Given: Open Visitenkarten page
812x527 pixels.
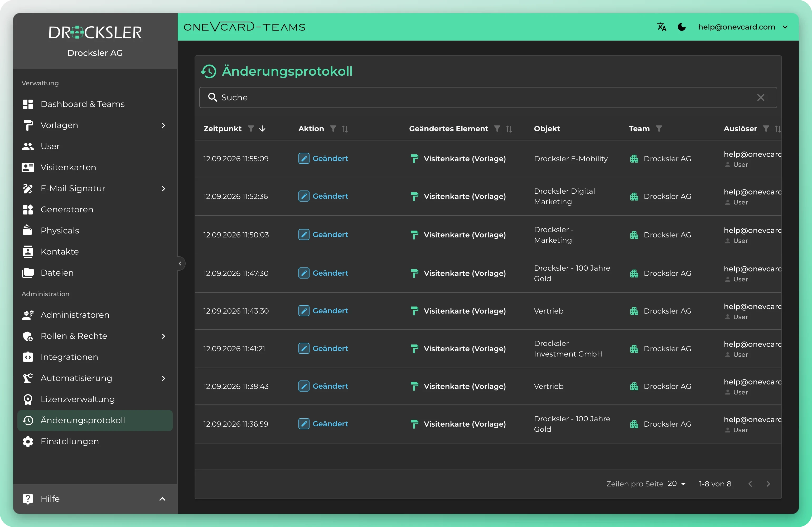Looking at the screenshot, I should point(95,167).
